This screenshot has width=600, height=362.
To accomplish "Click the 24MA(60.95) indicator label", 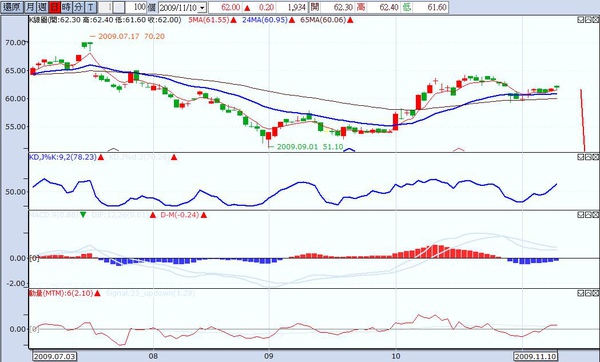I will pos(265,20).
